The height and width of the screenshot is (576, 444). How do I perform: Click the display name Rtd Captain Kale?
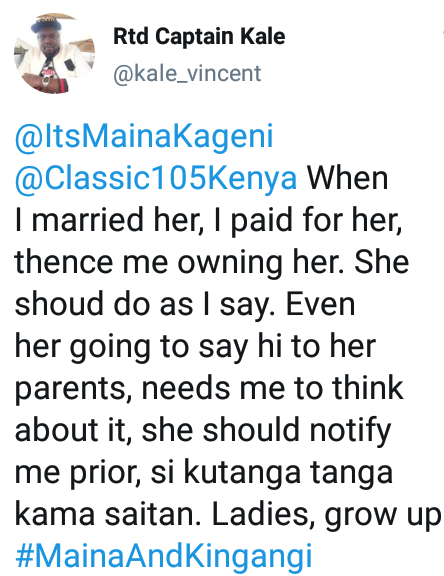pyautogui.click(x=199, y=36)
